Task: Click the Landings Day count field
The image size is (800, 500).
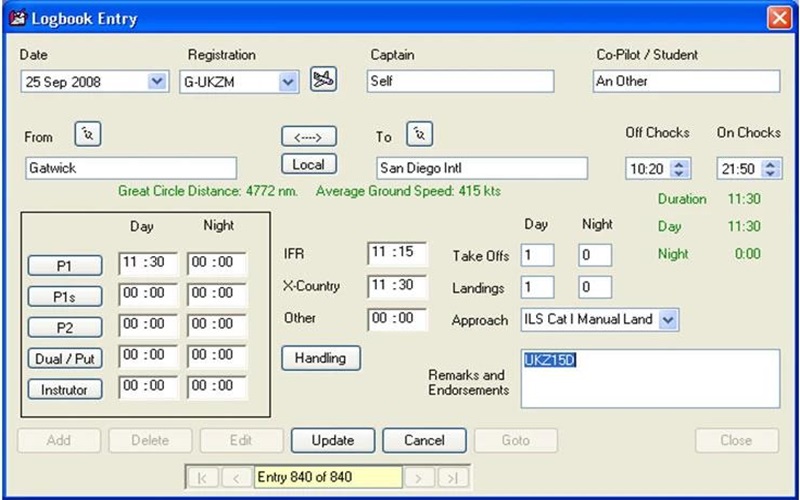Action: pyautogui.click(x=537, y=287)
